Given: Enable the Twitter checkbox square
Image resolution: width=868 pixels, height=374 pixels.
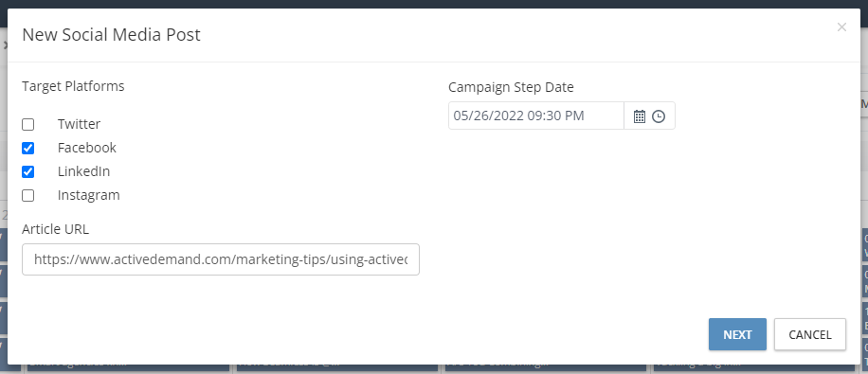Looking at the screenshot, I should point(28,124).
